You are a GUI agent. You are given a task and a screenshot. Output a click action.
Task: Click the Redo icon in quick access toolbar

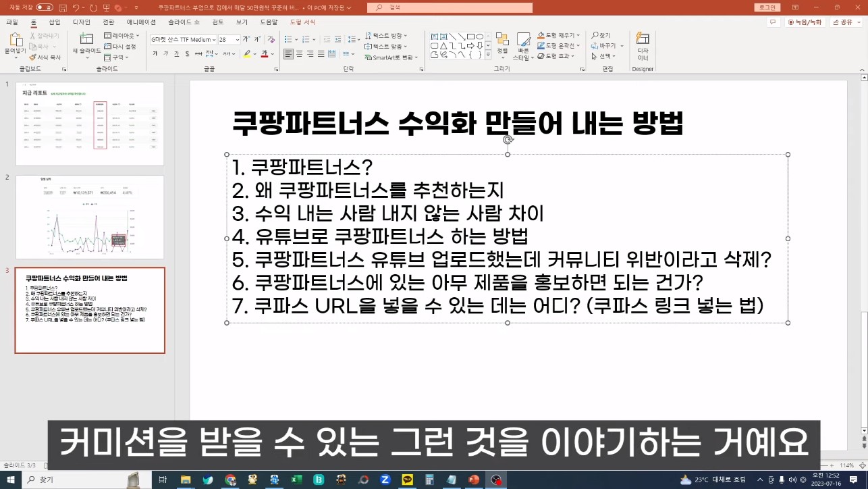(92, 7)
